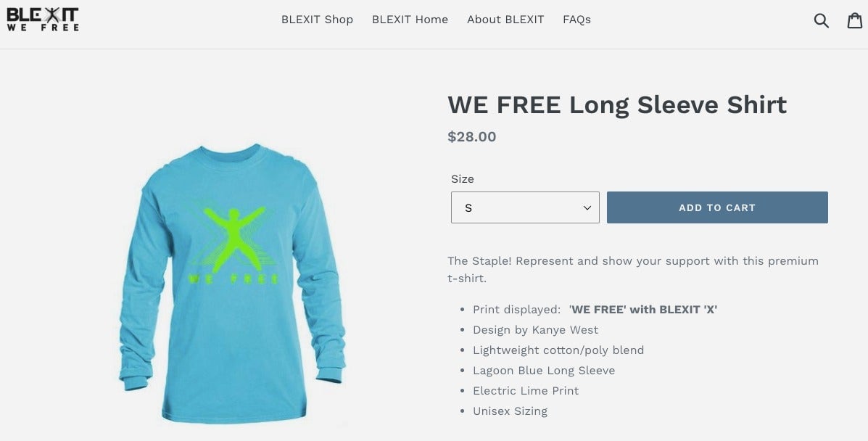Viewport: 868px width, 441px height.
Task: Open the shopping bag cart icon
Action: click(855, 20)
